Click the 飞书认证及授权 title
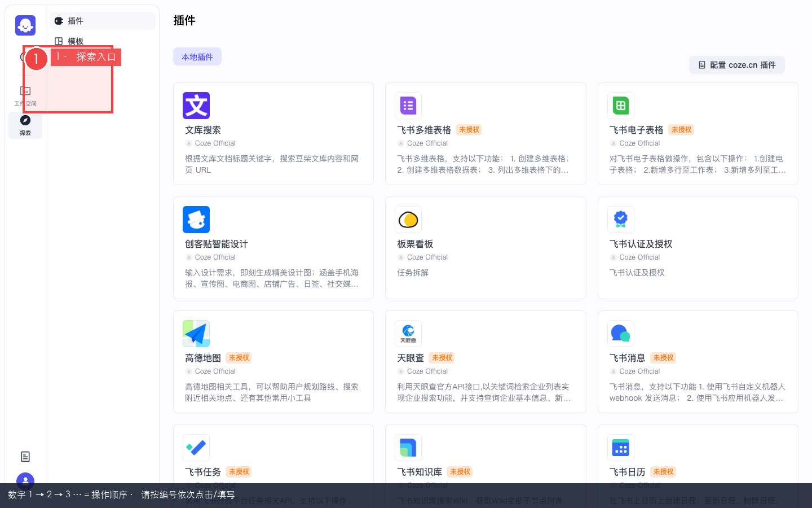This screenshot has height=508, width=812. pyautogui.click(x=641, y=244)
